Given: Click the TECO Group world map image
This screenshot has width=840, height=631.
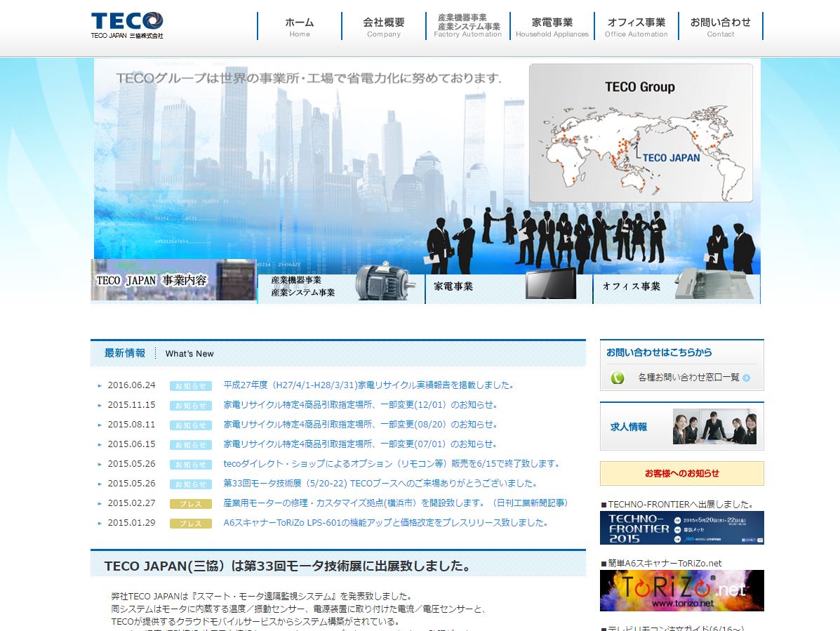Looking at the screenshot, I should click(x=641, y=133).
